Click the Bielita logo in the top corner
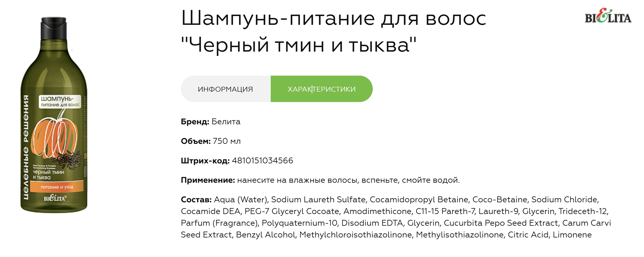The image size is (644, 257). [608, 16]
